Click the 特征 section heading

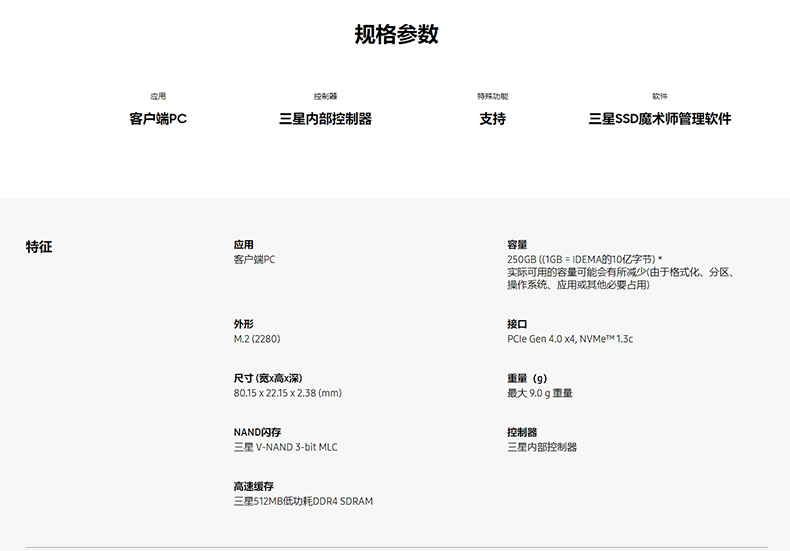click(x=39, y=247)
